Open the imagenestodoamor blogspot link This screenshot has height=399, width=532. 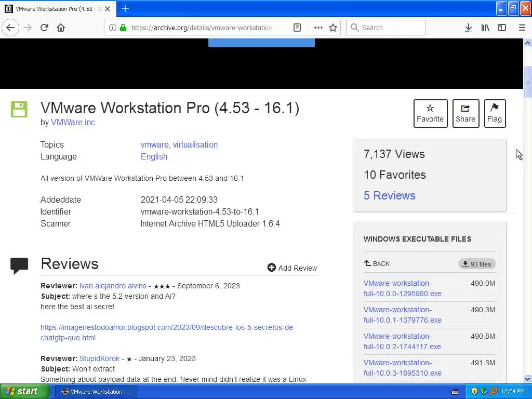(168, 332)
